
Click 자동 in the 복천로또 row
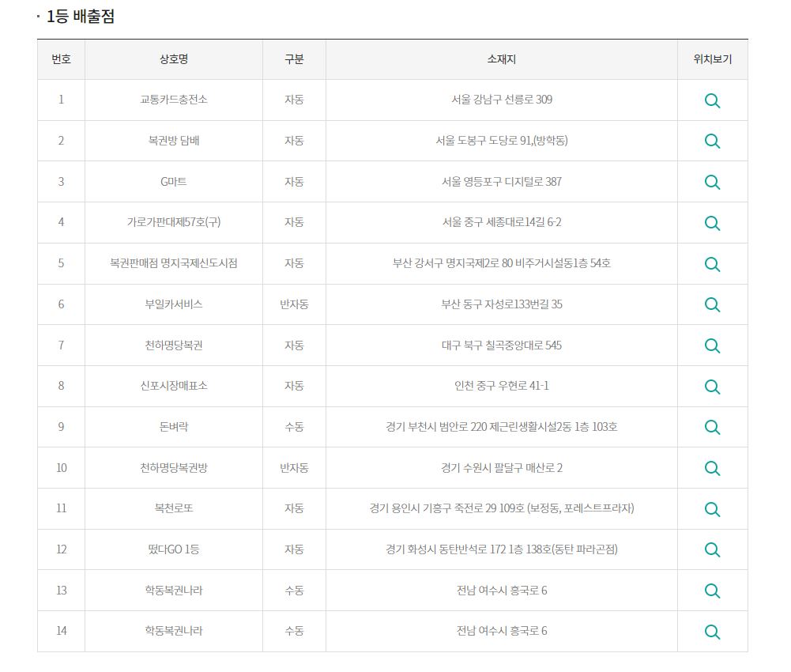(x=294, y=508)
